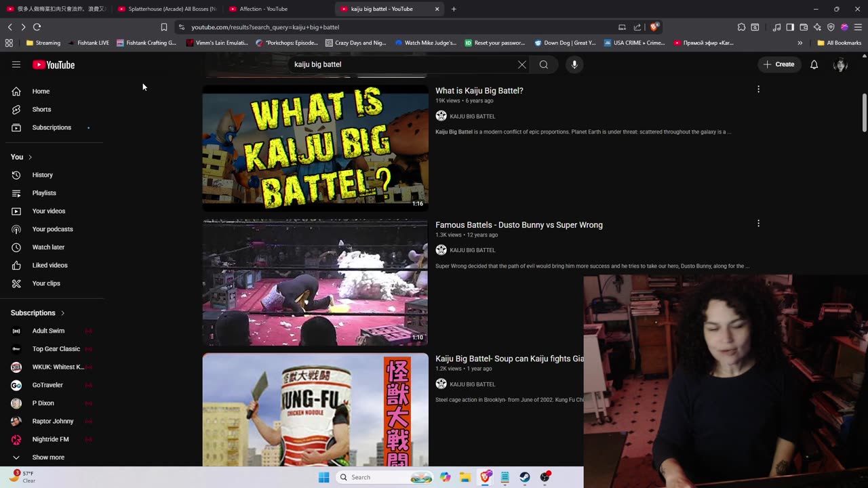Screen dimensions: 868x488
Task: Open the account avatar menu
Action: (x=840, y=64)
